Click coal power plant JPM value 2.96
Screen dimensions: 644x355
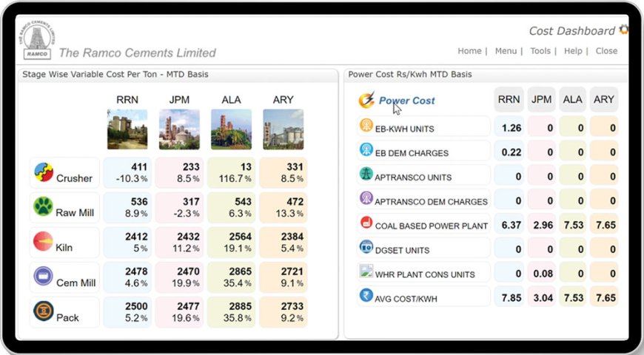click(x=541, y=225)
